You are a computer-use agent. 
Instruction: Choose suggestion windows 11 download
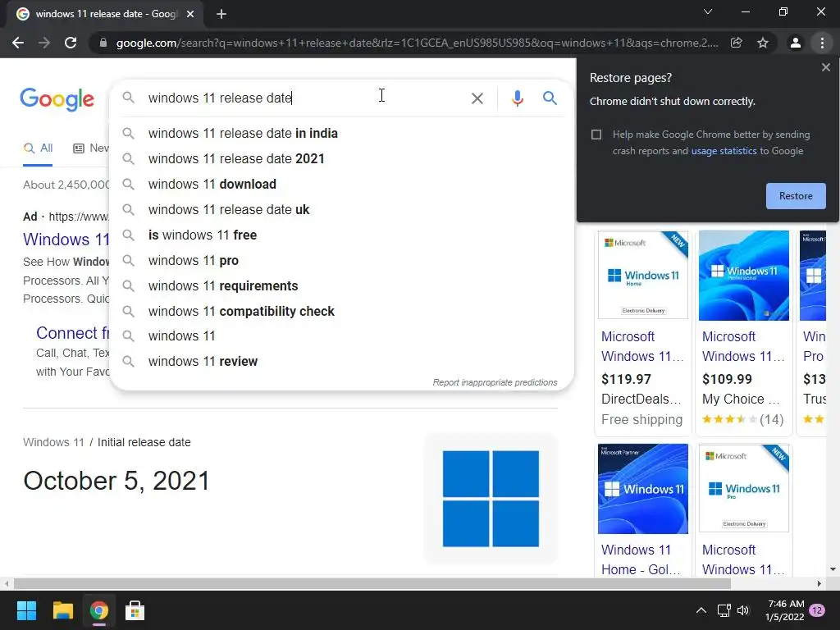(341, 185)
